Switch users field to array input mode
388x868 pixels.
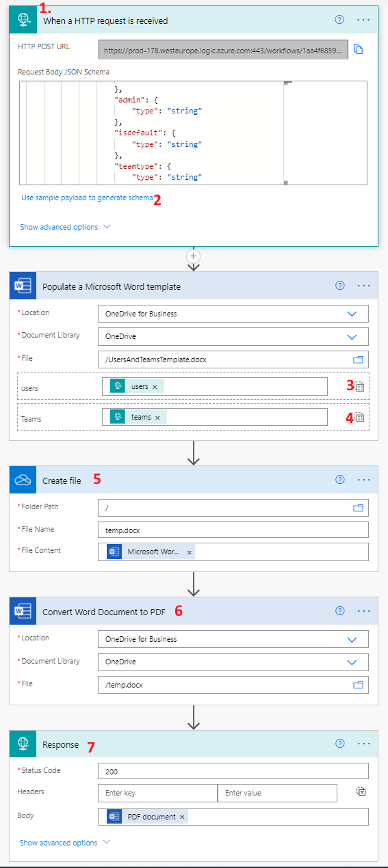360,386
